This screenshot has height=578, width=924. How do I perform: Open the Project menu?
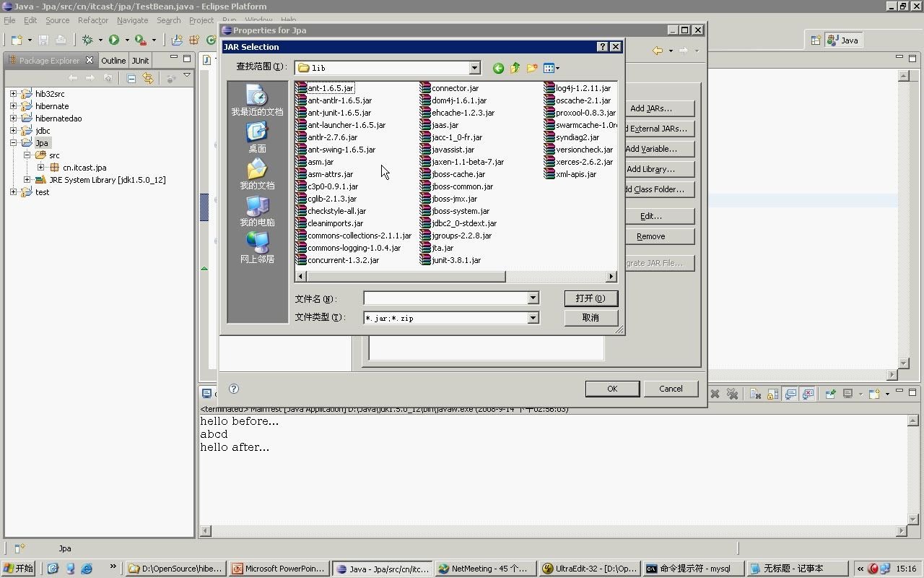(201, 20)
